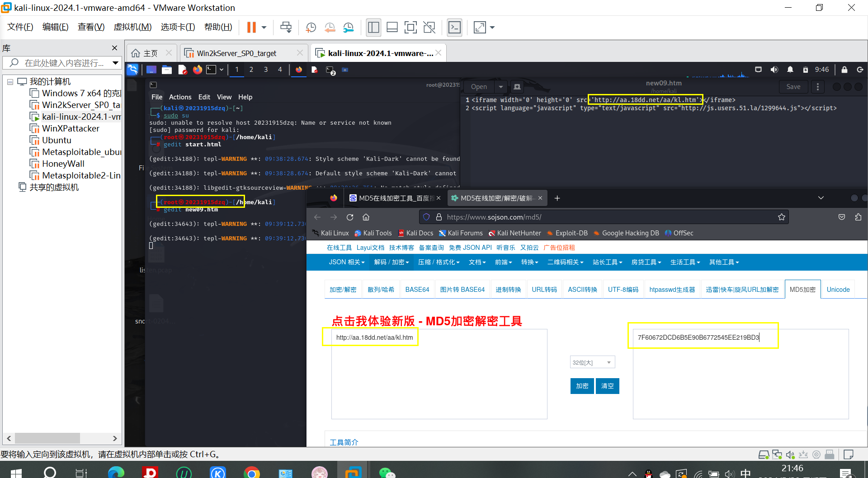Go to the Firefox home page
Image resolution: width=868 pixels, height=478 pixels.
366,217
